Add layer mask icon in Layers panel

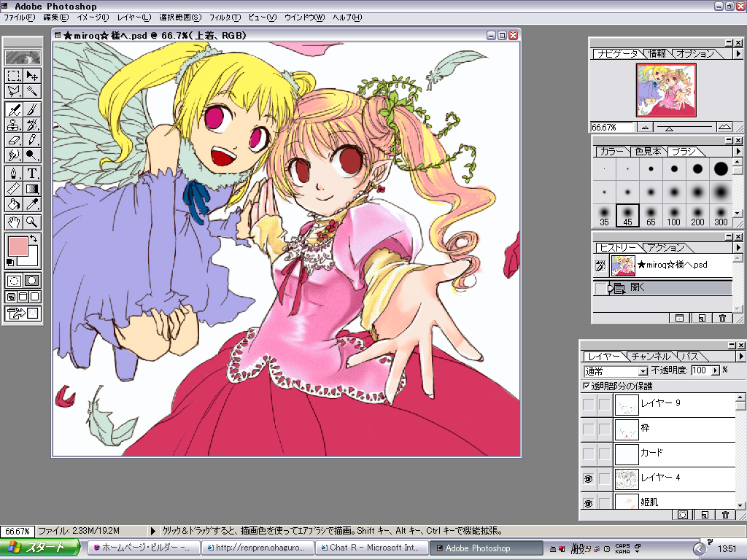(x=683, y=514)
